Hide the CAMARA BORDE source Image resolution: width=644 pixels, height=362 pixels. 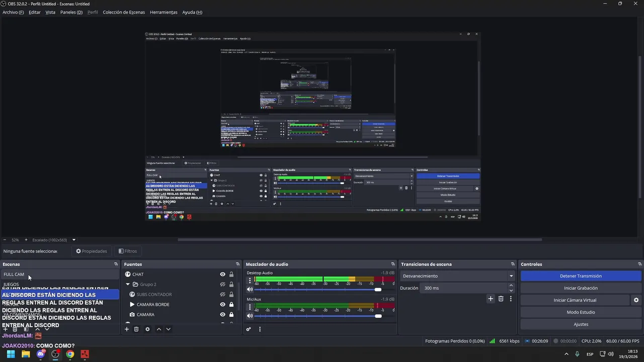coord(222,305)
